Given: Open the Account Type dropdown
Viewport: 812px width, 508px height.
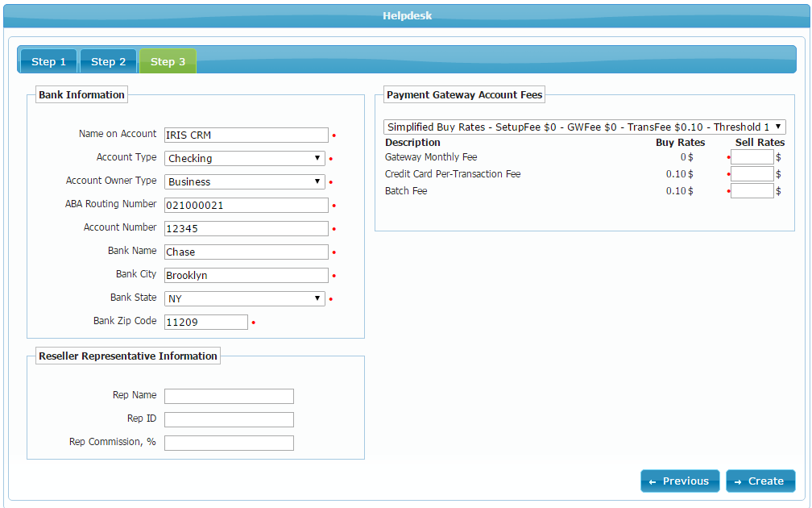Looking at the screenshot, I should click(x=245, y=159).
